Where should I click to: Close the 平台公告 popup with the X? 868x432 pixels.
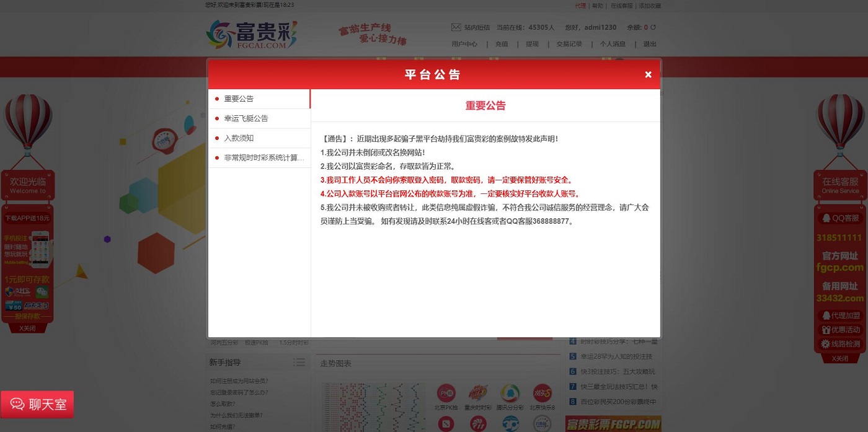point(648,74)
